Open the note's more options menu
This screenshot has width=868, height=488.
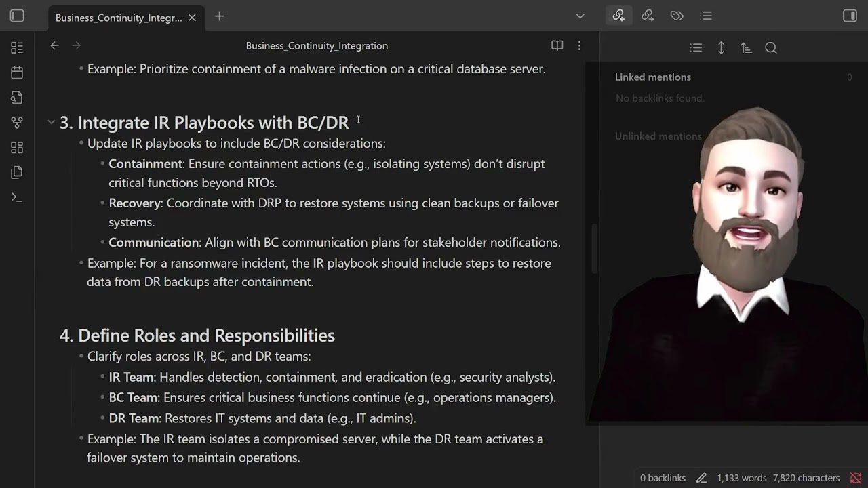579,46
